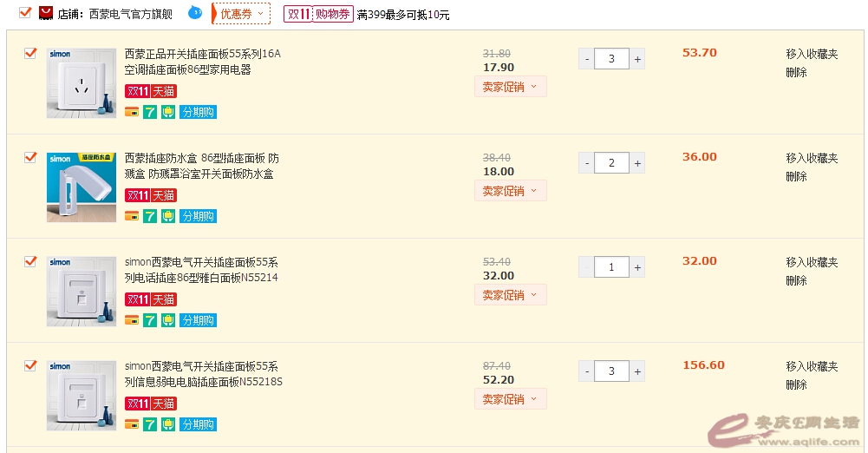Click 移入收藏夹 for the telephone socket item
Screen dimensions: 868x453
tap(812, 262)
